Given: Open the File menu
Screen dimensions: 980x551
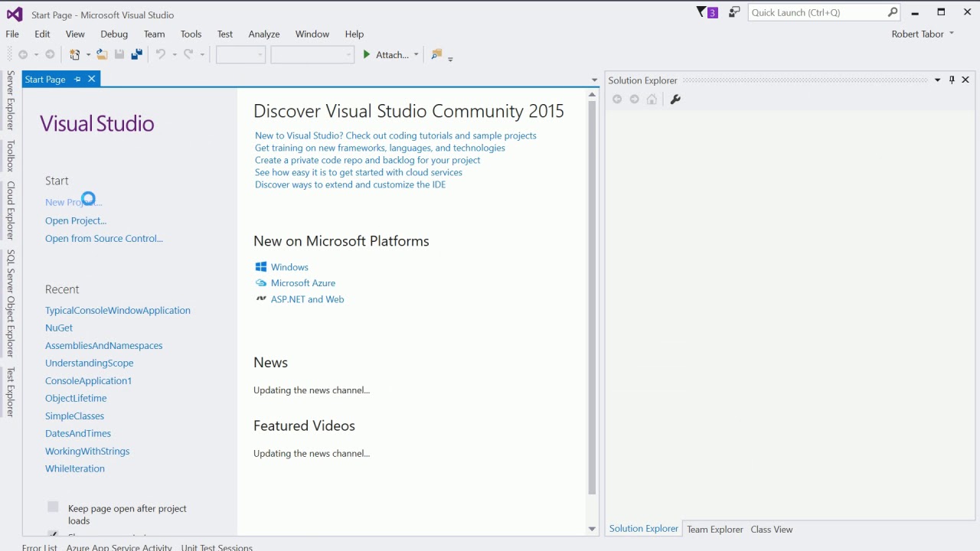Looking at the screenshot, I should (12, 34).
